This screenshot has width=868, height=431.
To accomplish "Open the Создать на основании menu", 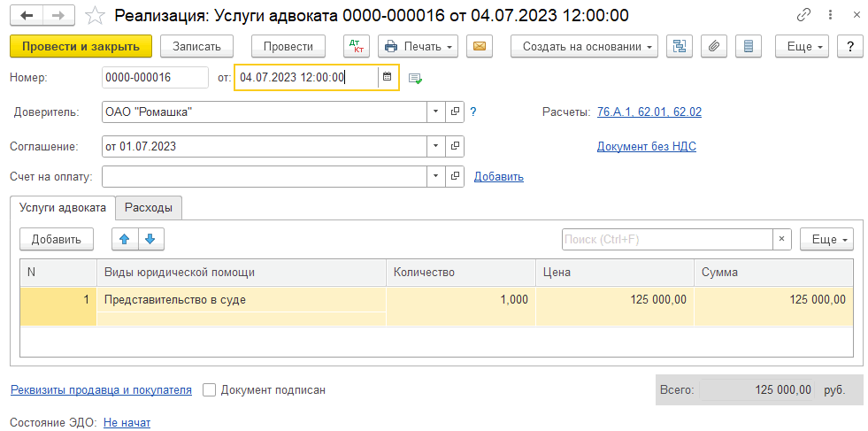I will coord(584,46).
